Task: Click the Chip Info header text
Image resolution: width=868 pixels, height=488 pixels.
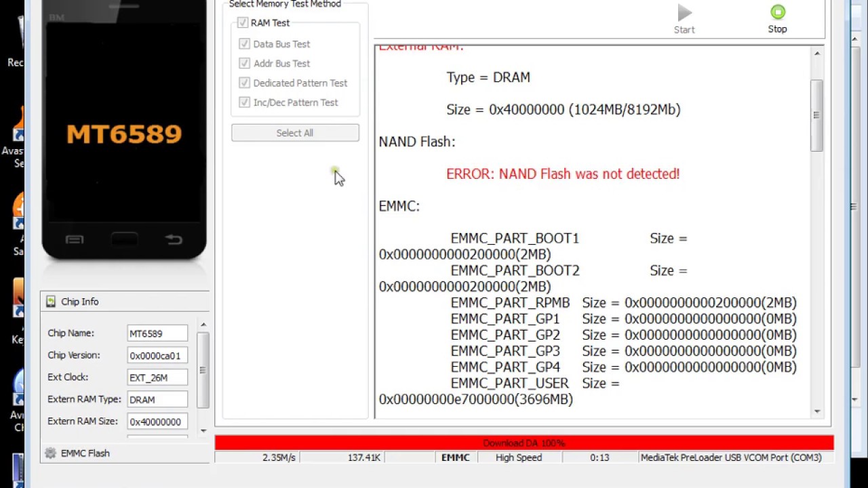Action: (80, 302)
